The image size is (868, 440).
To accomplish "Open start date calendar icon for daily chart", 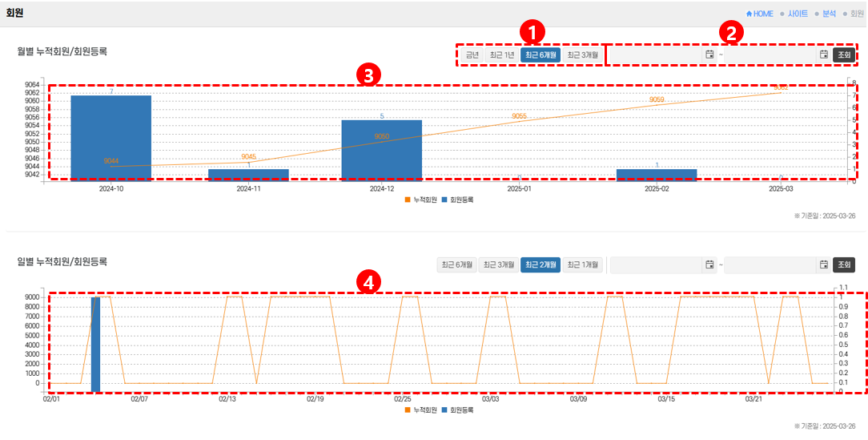I will tap(709, 264).
